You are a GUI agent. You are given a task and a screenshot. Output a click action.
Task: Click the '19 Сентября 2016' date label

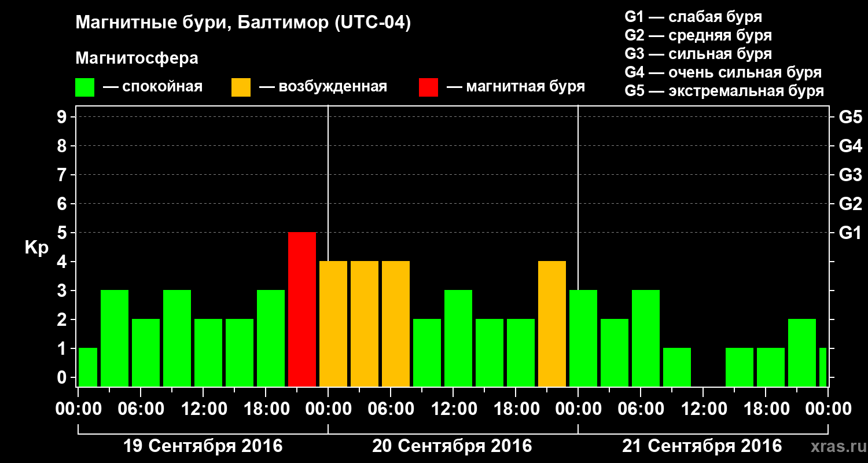click(x=203, y=446)
